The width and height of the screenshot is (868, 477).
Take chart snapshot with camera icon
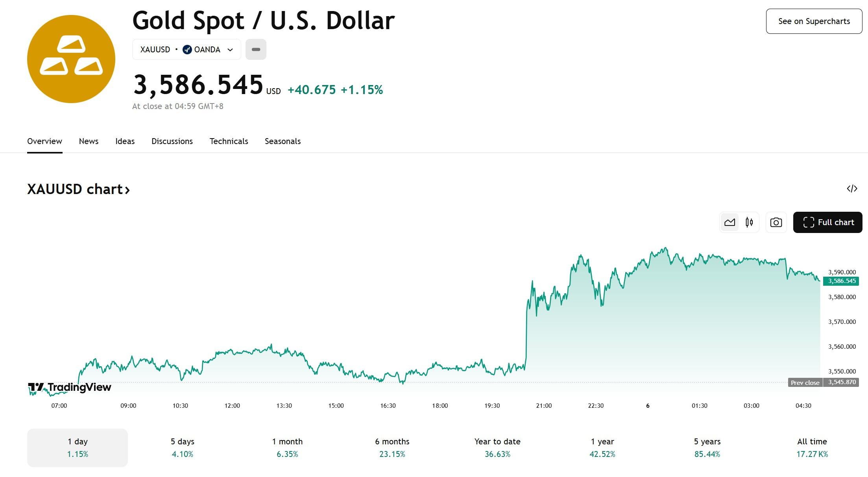pyautogui.click(x=776, y=222)
